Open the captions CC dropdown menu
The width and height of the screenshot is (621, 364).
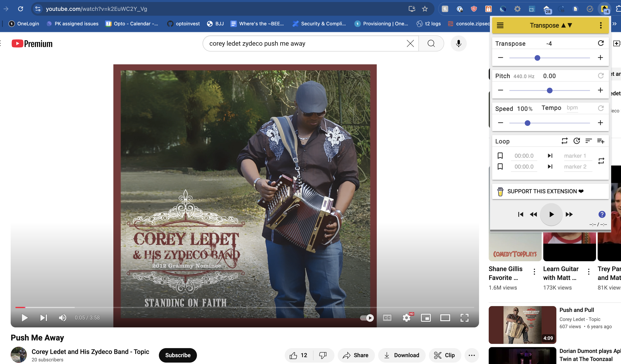coord(387,318)
